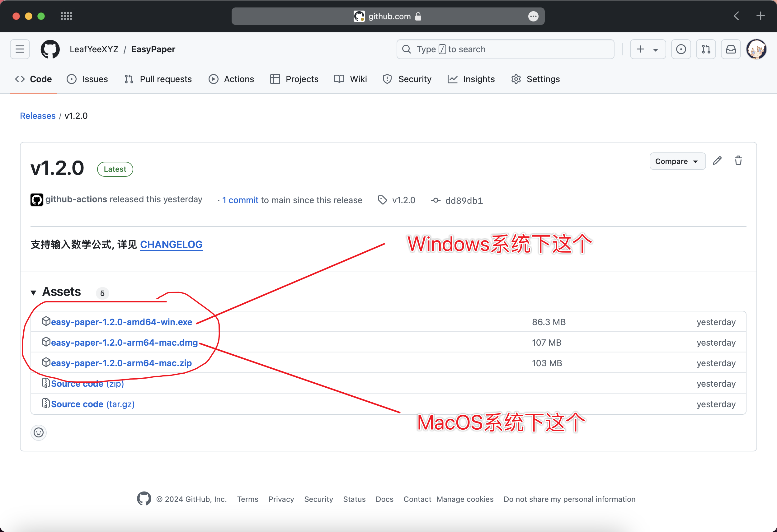The width and height of the screenshot is (777, 532).
Task: Open the hamburger navigation menu
Action: pos(20,49)
